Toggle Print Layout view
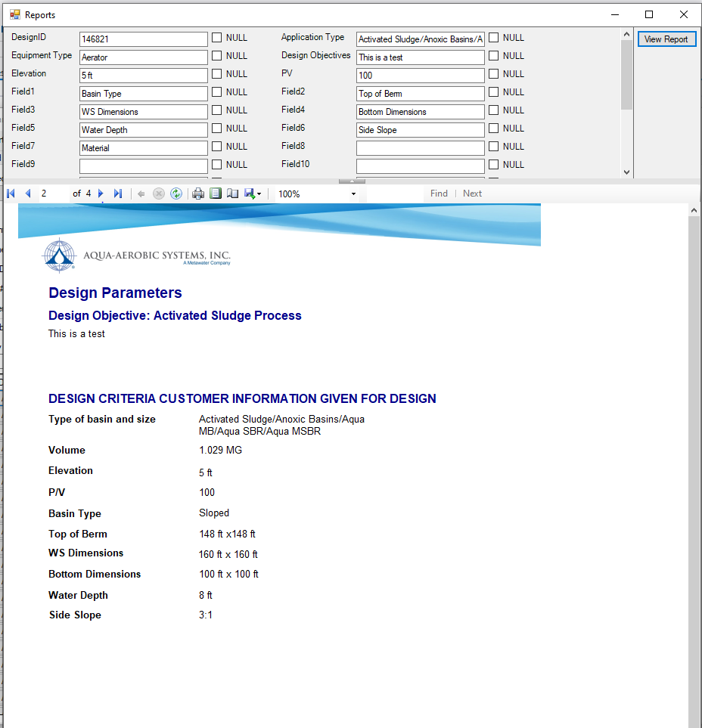 [216, 194]
